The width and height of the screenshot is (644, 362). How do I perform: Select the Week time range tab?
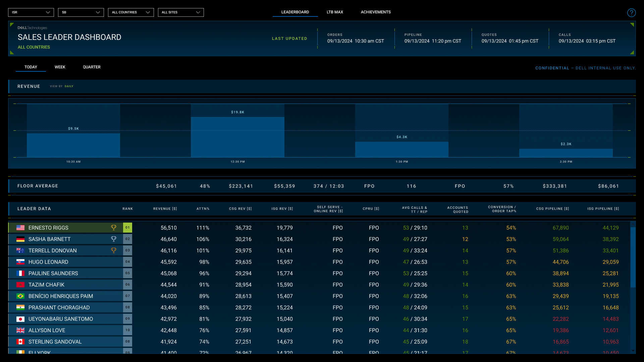(60, 67)
